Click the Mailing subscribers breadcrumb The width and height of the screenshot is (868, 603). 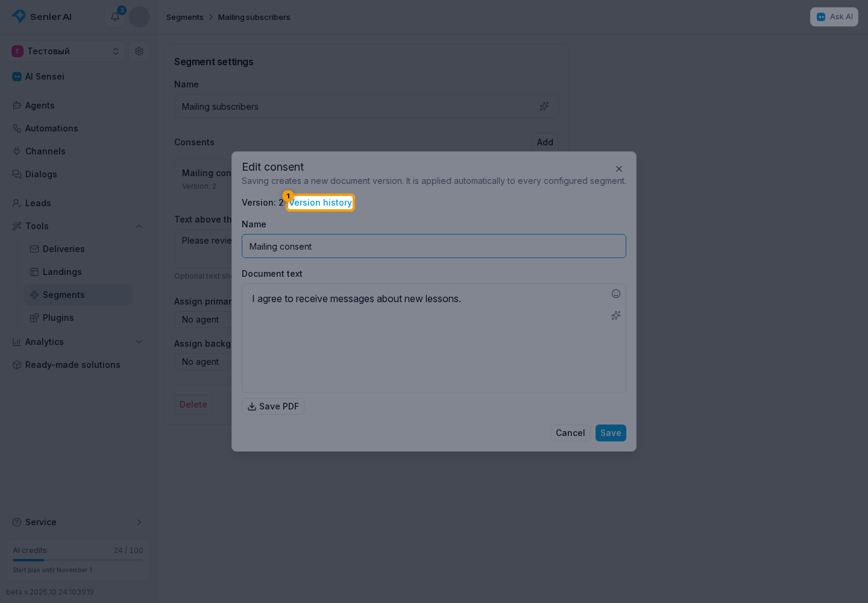pos(254,17)
